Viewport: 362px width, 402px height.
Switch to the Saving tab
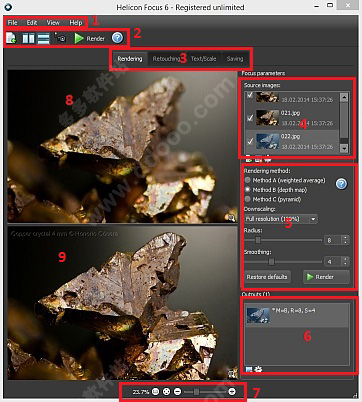click(x=235, y=59)
